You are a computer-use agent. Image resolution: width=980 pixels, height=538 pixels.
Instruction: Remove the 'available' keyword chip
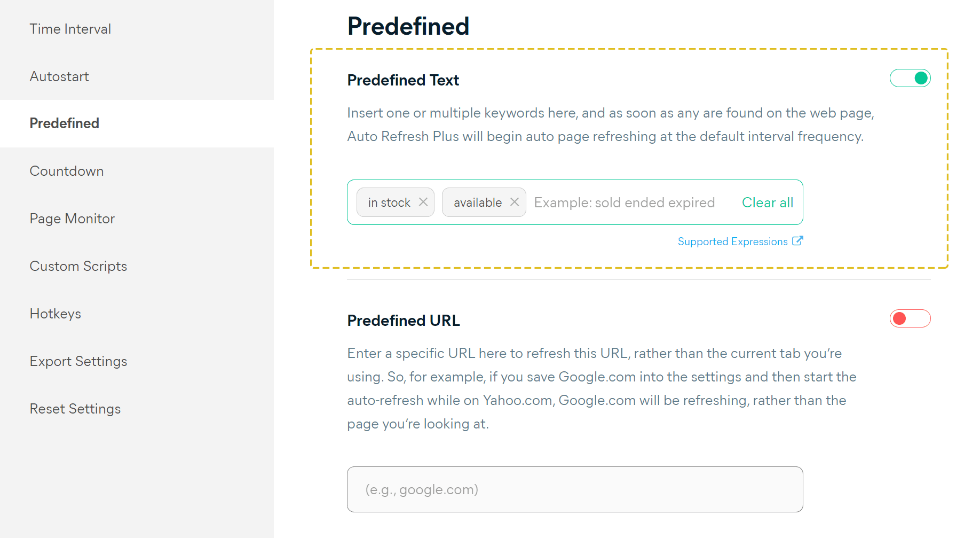[514, 202]
